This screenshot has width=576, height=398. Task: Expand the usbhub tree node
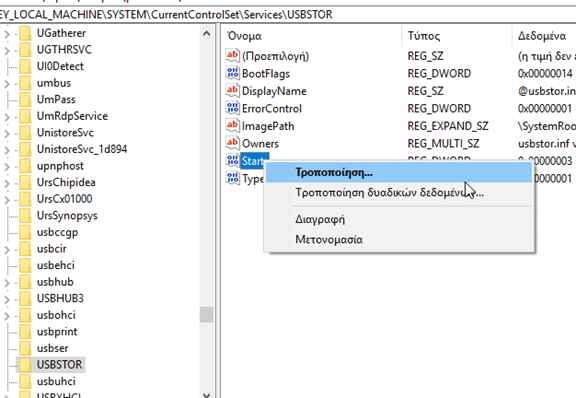click(7, 283)
